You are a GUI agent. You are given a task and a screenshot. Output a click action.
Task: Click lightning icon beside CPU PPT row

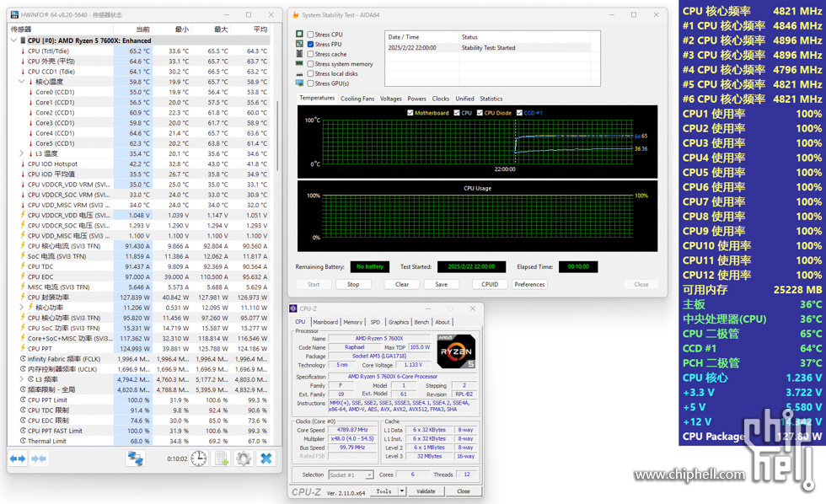[23, 348]
